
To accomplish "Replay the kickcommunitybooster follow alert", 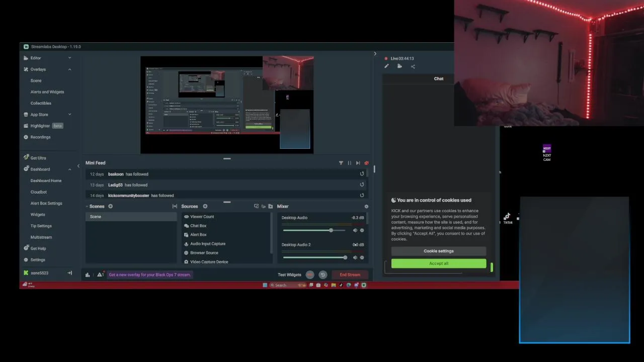I will pyautogui.click(x=362, y=195).
